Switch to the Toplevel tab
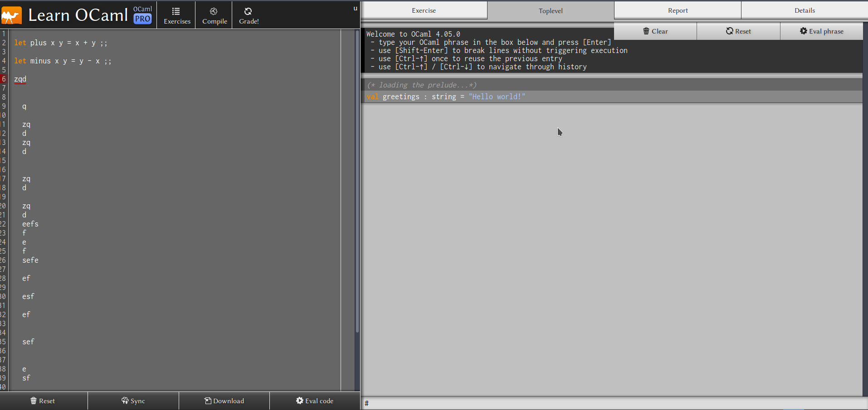The height and width of the screenshot is (410, 868). click(x=551, y=10)
